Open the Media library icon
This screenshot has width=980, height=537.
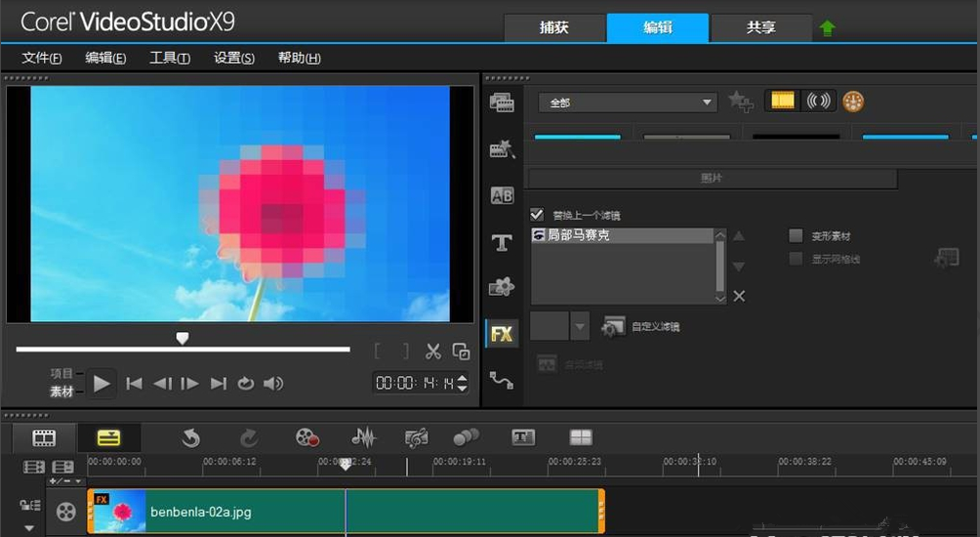click(x=502, y=103)
